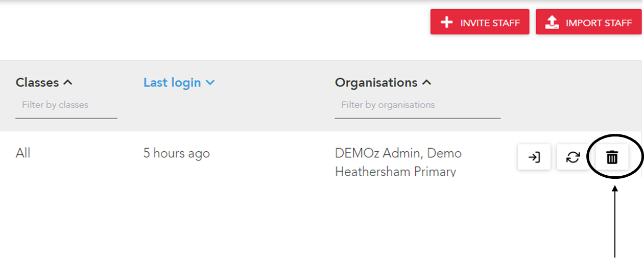This screenshot has height=258, width=644.
Task: Click the black arrow pointing at delete
Action: point(614,221)
